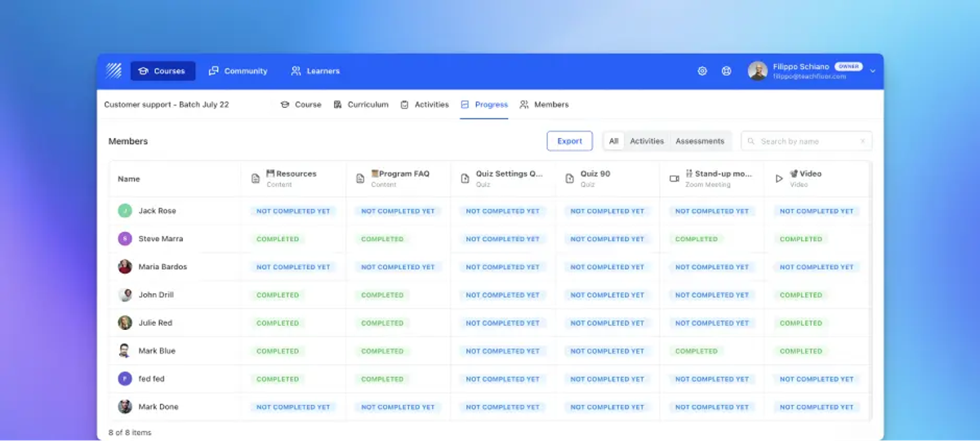This screenshot has height=441, width=980.
Task: Switch to the Course tab
Action: (301, 105)
